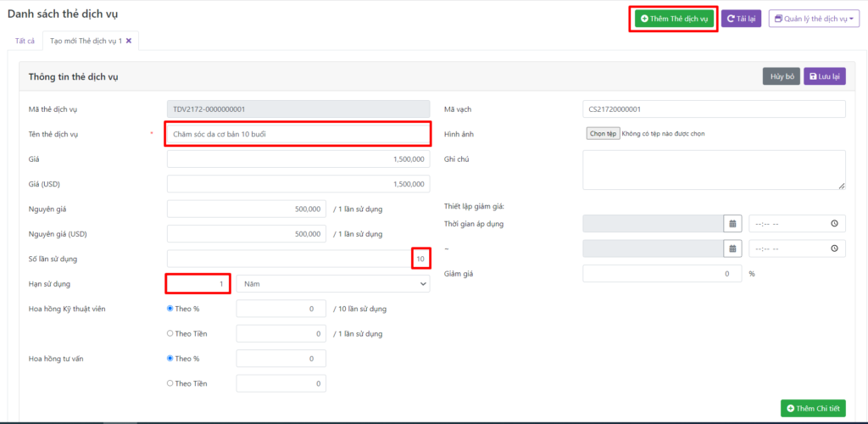Click Chọn tệp to upload image
The width and height of the screenshot is (868, 424).
tap(602, 134)
